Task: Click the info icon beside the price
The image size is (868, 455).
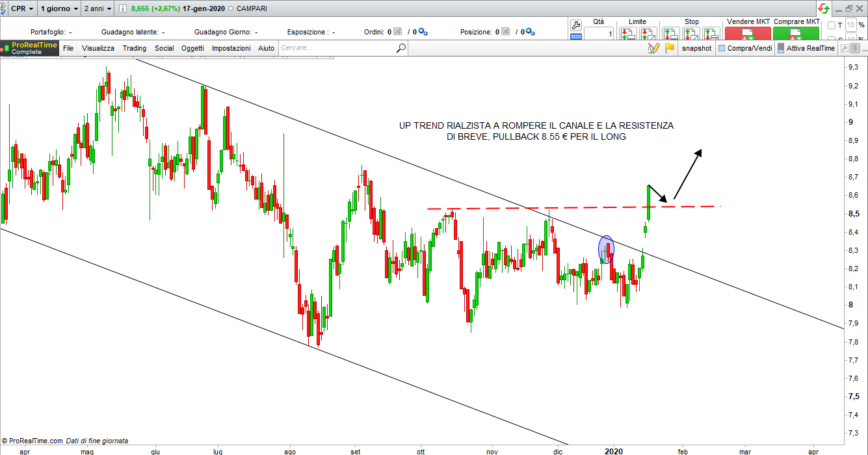Action: point(124,9)
